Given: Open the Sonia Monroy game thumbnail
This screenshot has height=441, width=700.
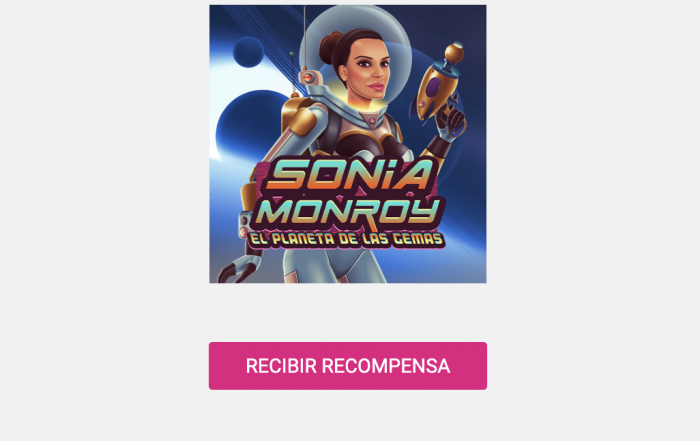Looking at the screenshot, I should click(x=348, y=144).
